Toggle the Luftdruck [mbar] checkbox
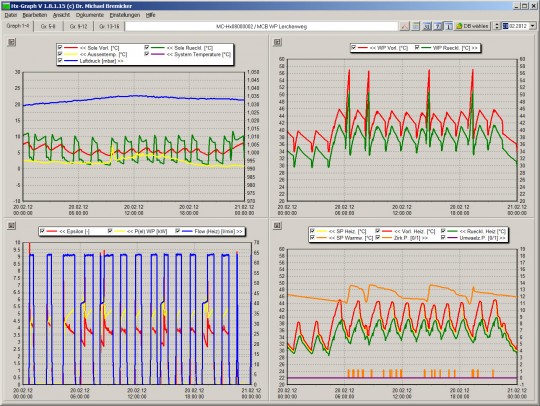540x406 pixels. 60,61
